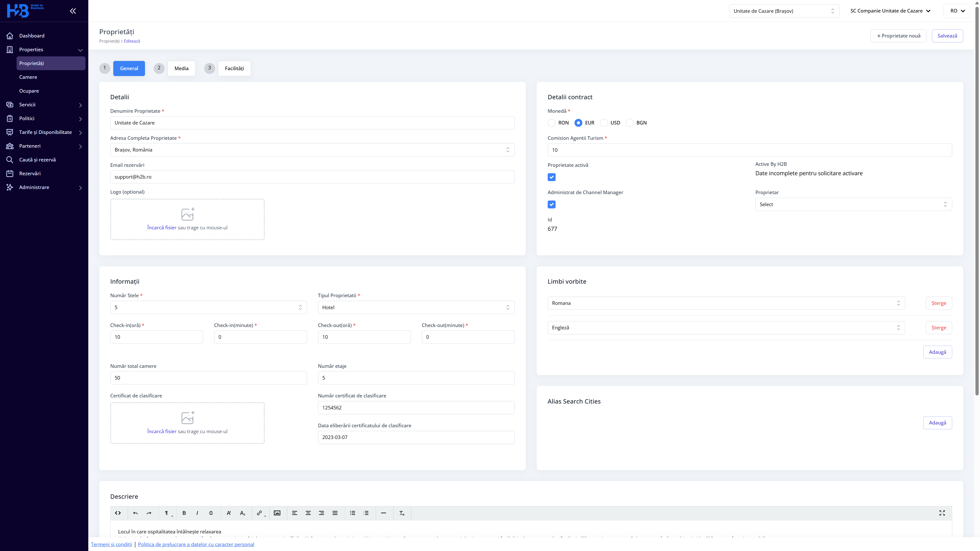
Task: Click logo upload image icon
Action: coord(188,214)
